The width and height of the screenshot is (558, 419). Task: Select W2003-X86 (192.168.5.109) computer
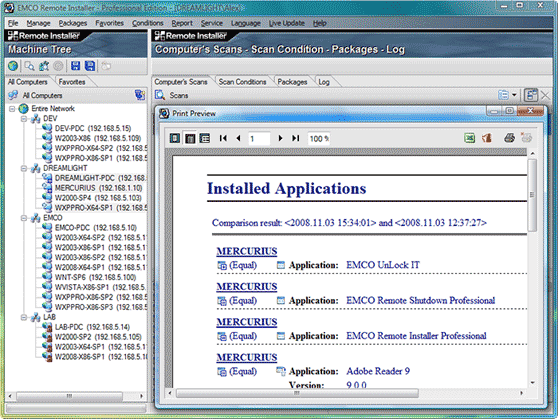pyautogui.click(x=98, y=138)
